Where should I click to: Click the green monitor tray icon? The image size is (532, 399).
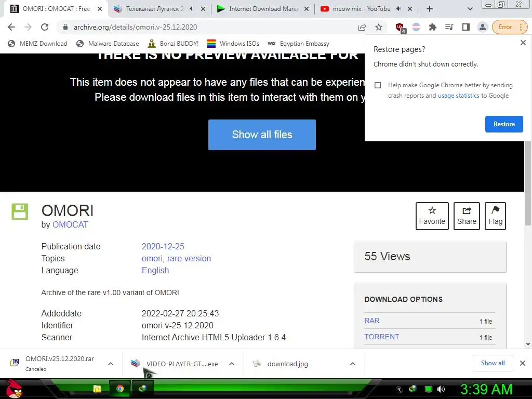pos(428,389)
